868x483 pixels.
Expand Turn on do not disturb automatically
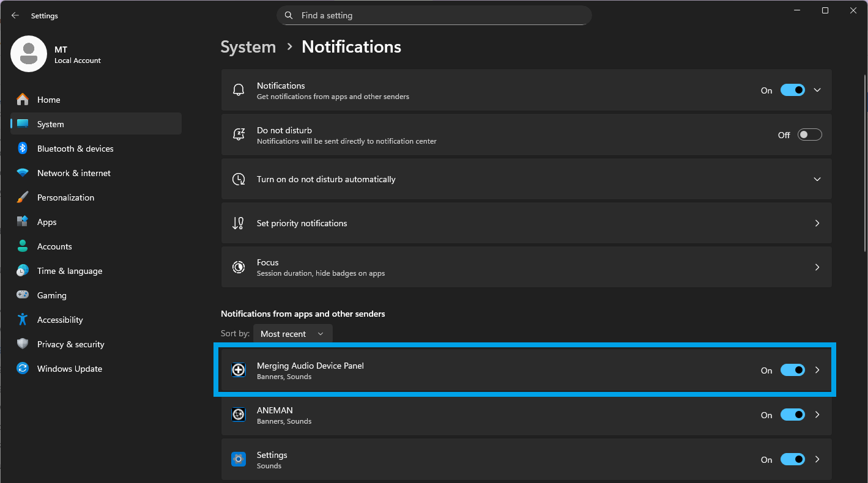(x=817, y=179)
